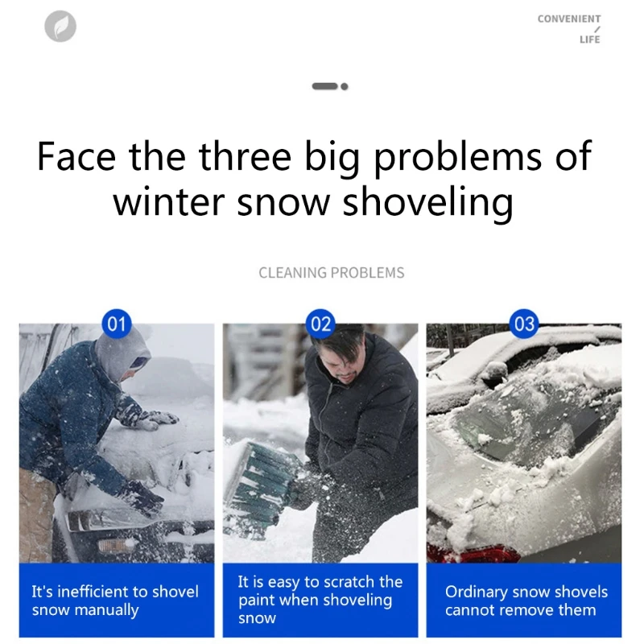The image size is (644, 644).
Task: Select the blue 01 number badge
Action: click(117, 324)
